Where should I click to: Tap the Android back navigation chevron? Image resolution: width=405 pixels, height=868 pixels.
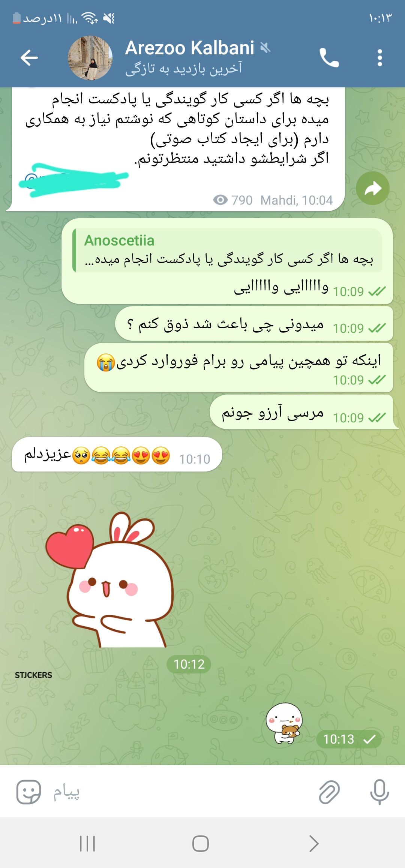[314, 844]
